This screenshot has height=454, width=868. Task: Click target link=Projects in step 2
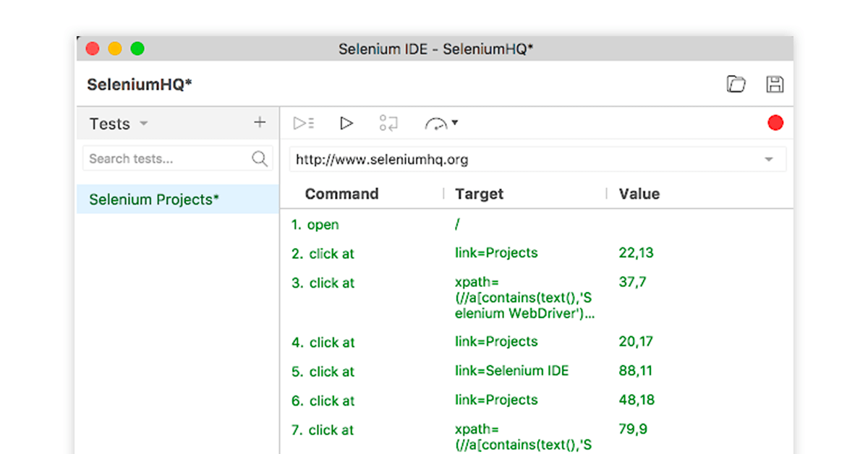tap(496, 253)
